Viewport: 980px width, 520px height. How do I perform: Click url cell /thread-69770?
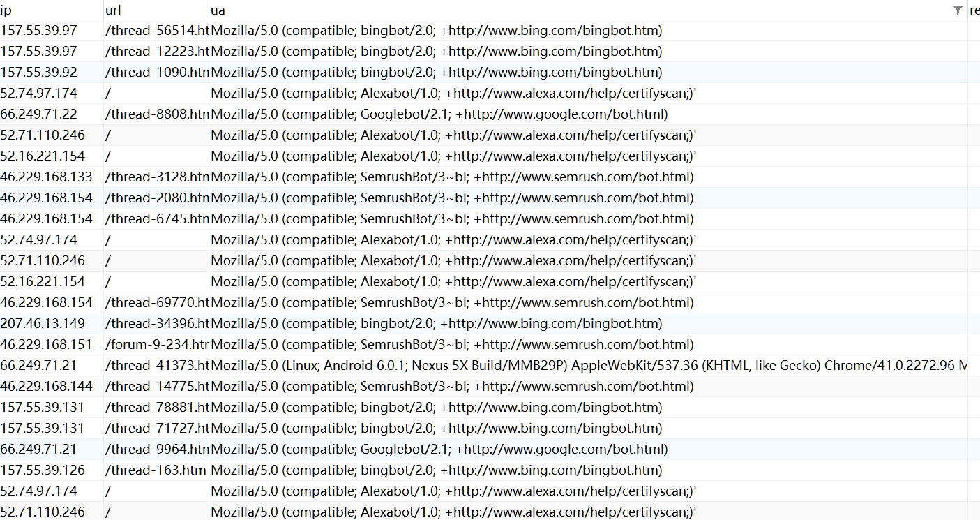156,303
